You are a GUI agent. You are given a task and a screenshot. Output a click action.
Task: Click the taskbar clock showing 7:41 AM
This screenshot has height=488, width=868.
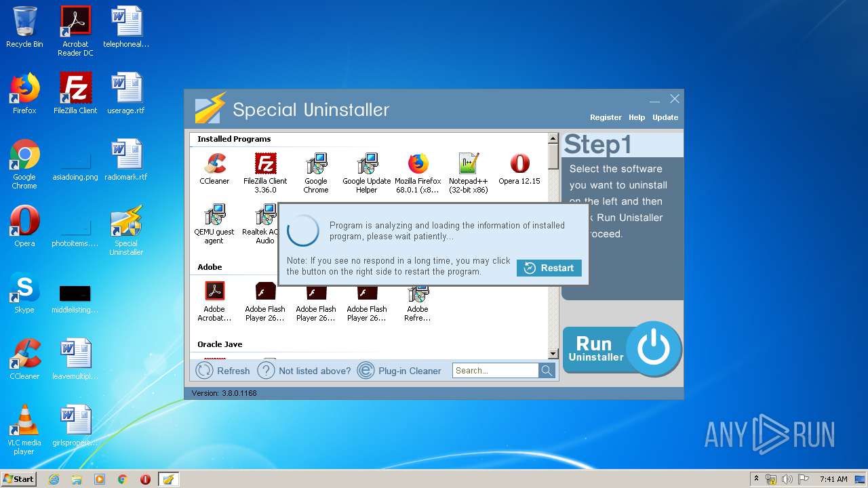click(833, 479)
